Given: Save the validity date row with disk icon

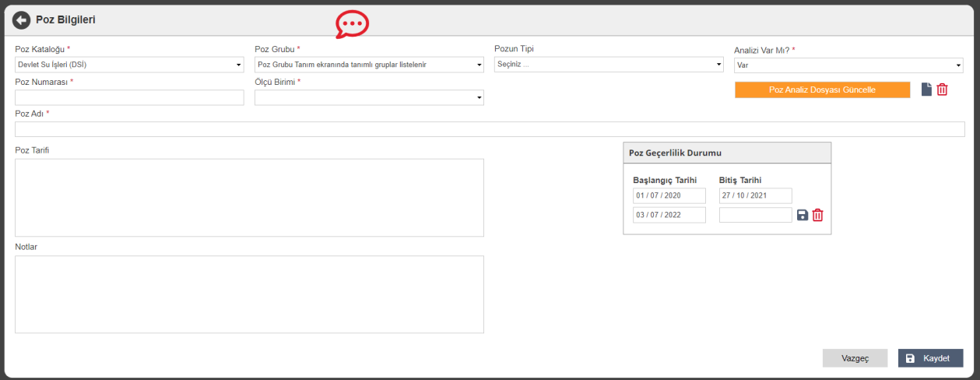Looking at the screenshot, I should (803, 215).
